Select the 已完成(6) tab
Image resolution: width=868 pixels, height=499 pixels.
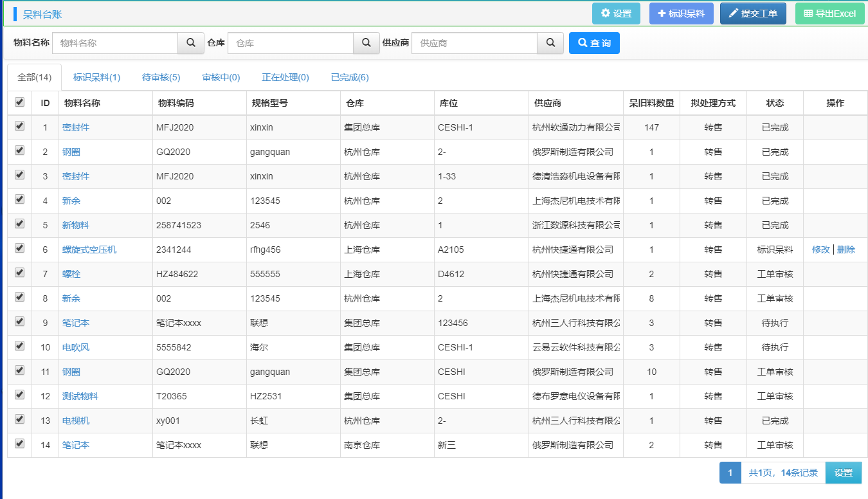coord(350,77)
